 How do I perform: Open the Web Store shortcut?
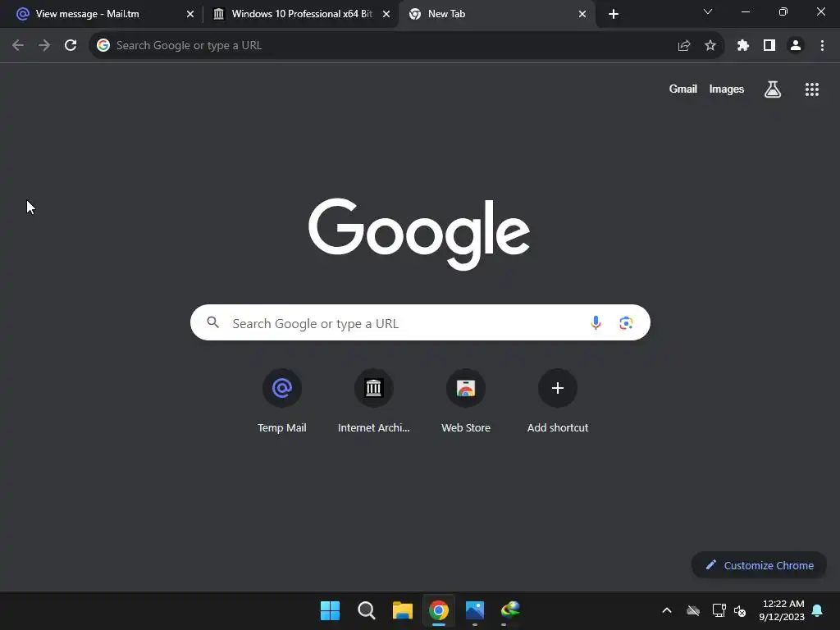(x=466, y=400)
